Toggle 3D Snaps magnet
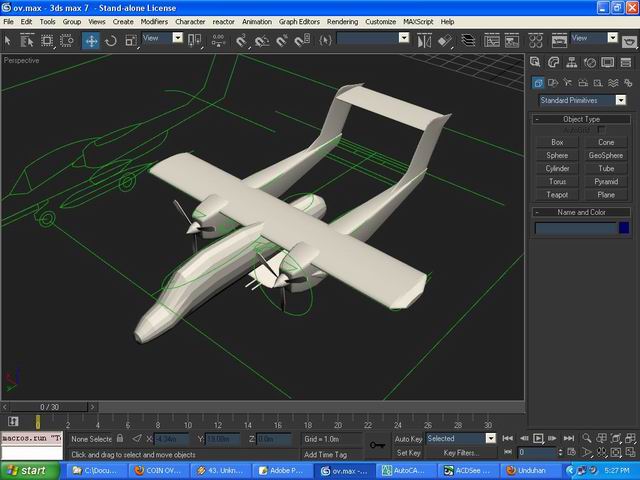This screenshot has height=480, width=640. pos(241,40)
